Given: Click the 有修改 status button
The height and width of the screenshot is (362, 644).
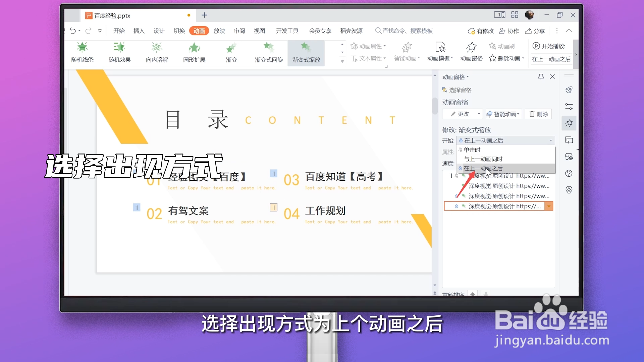Looking at the screenshot, I should pos(481,31).
